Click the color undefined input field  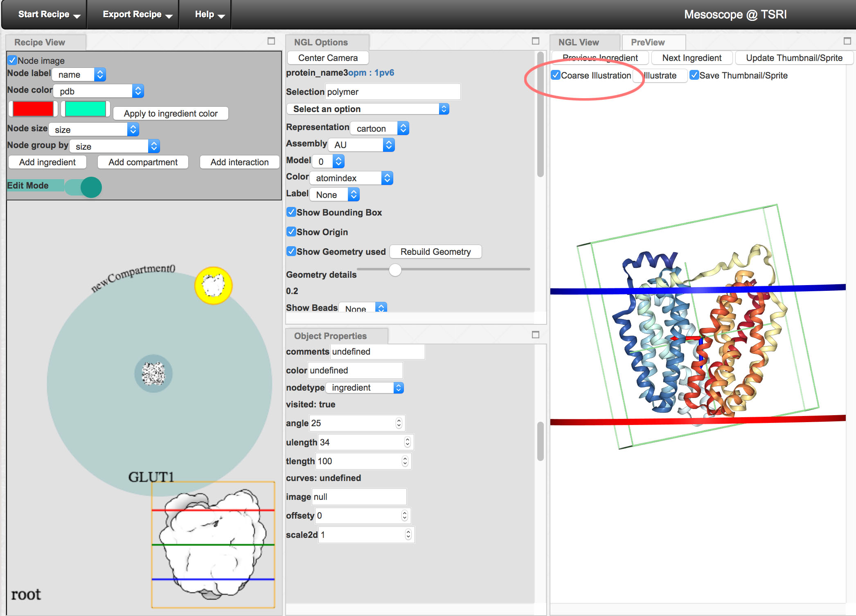point(355,371)
